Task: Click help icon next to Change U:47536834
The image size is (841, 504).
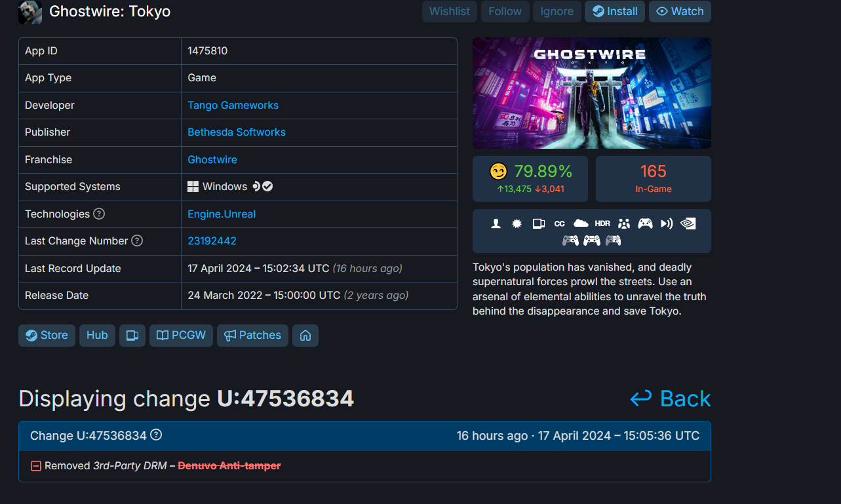Action: tap(156, 435)
